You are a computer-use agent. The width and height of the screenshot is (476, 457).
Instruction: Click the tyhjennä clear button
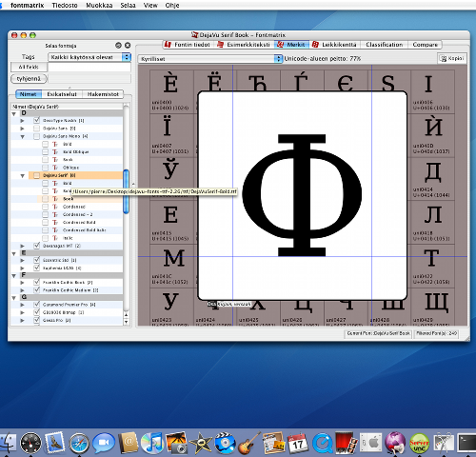pyautogui.click(x=29, y=78)
